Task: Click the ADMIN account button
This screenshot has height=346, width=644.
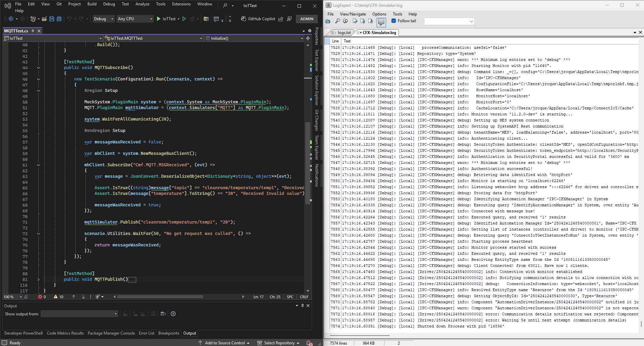Action: pos(307,19)
